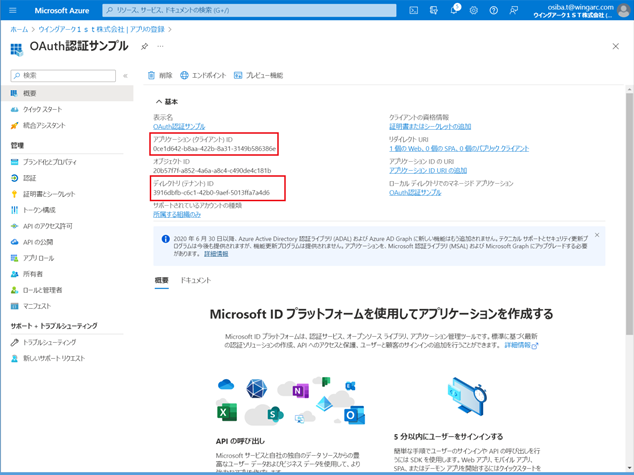
Task: Launch Cloud Shell from the top bar
Action: pyautogui.click(x=413, y=11)
